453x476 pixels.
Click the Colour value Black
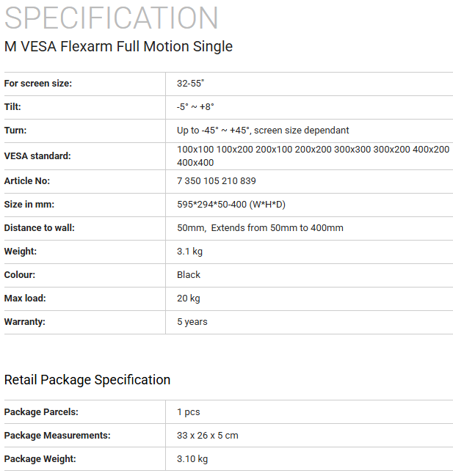pyautogui.click(x=189, y=275)
